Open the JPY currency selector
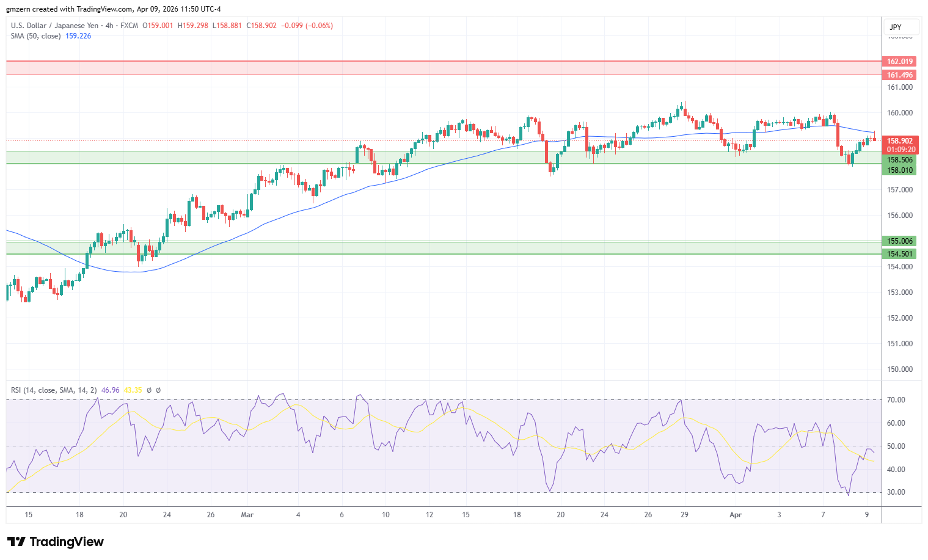The image size is (928, 560). [901, 27]
